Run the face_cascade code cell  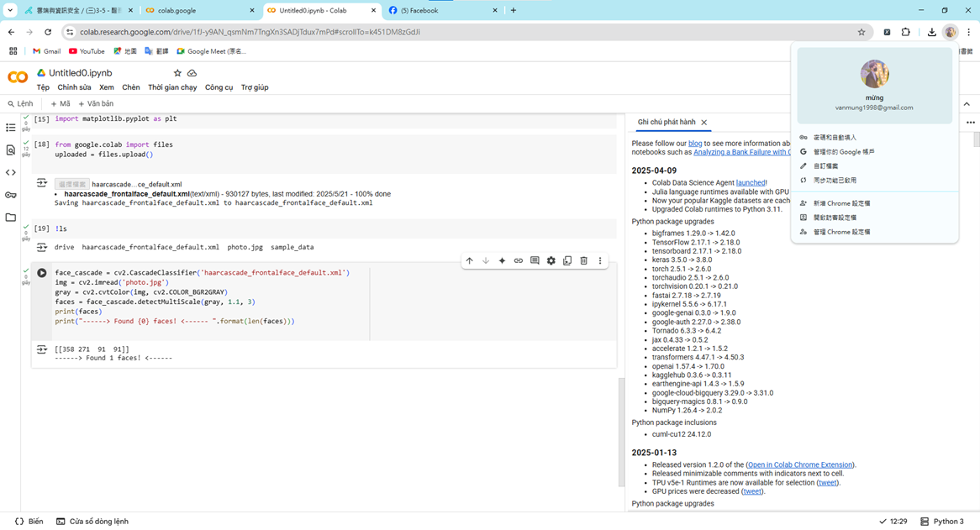(x=41, y=273)
